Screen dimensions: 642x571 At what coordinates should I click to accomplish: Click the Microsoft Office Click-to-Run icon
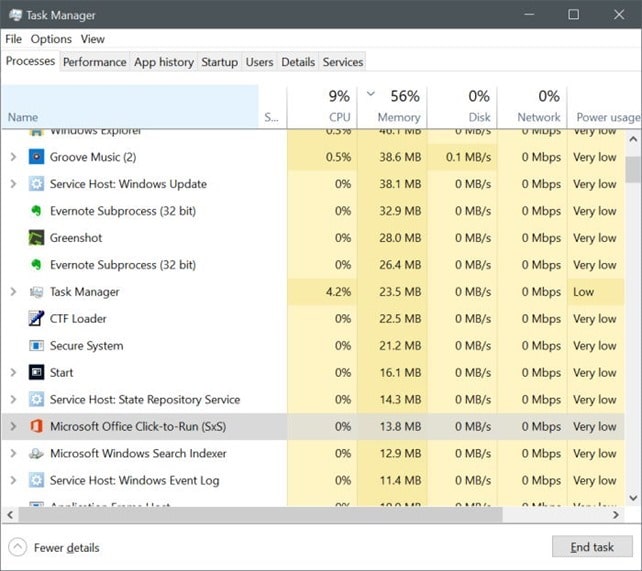[x=36, y=427]
